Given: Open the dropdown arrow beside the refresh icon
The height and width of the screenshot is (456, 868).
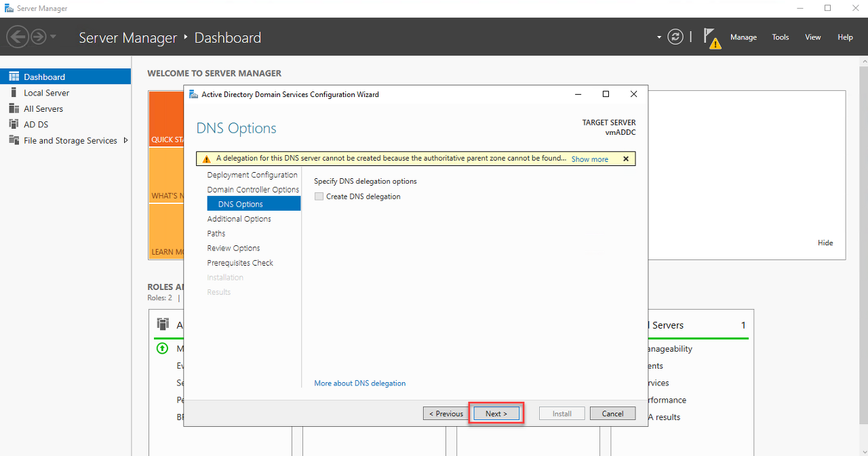Looking at the screenshot, I should tap(659, 37).
